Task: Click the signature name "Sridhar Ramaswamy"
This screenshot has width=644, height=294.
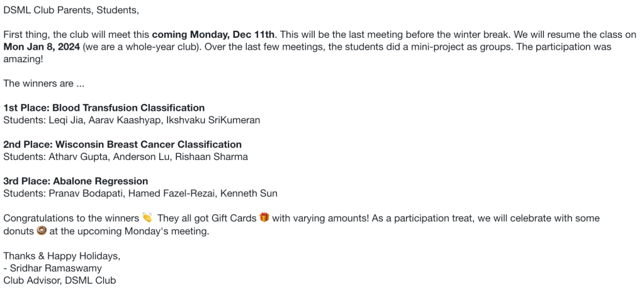Action: (55, 268)
